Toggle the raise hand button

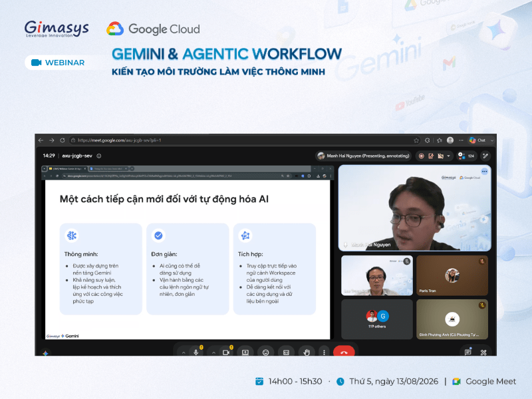(307, 352)
